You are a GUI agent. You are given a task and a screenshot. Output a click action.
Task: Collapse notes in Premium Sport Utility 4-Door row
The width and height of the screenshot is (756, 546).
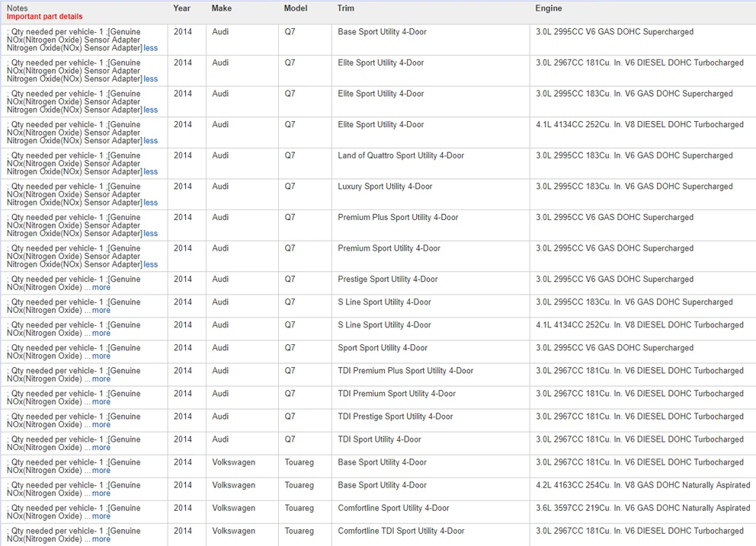[150, 264]
